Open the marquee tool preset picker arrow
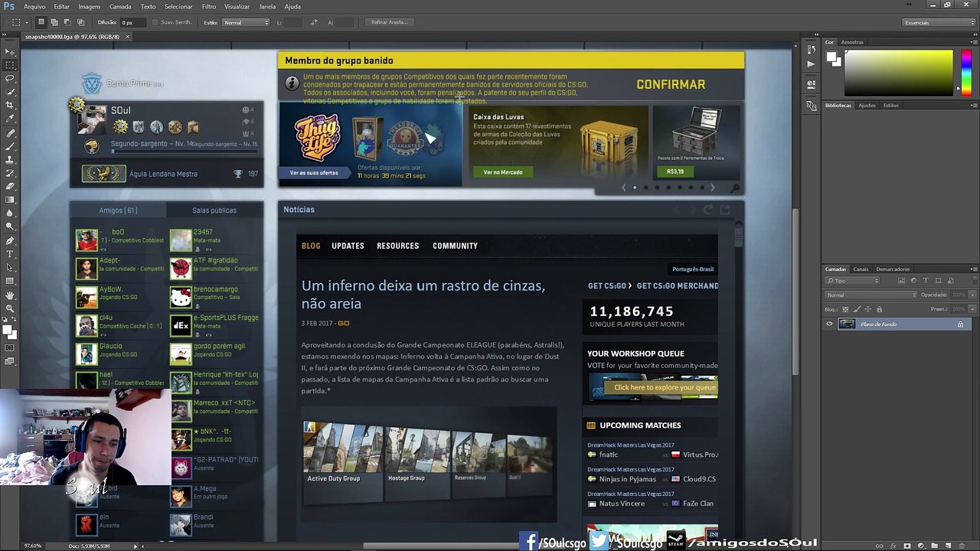The width and height of the screenshot is (980, 551). click(x=27, y=22)
